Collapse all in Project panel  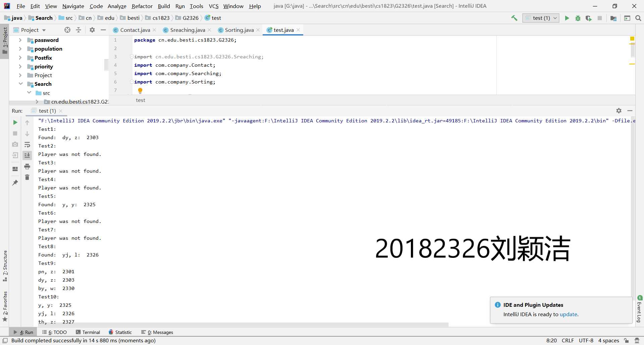point(78,30)
